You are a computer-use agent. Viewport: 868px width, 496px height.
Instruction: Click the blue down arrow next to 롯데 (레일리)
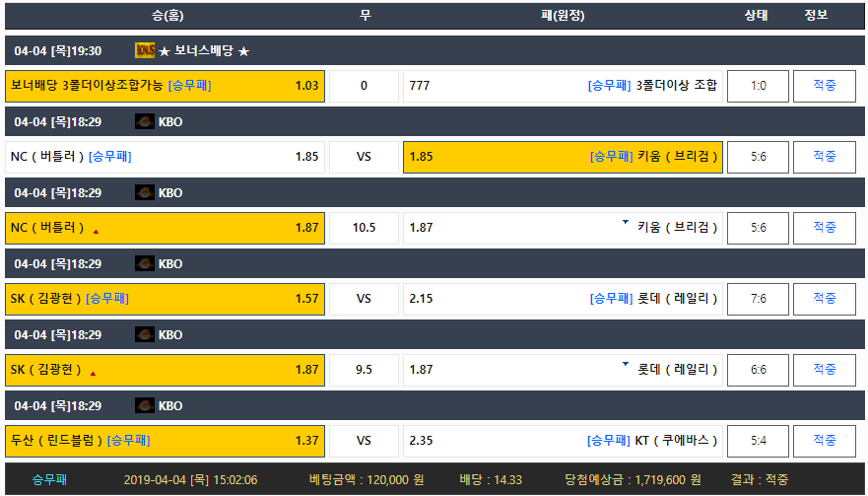pyautogui.click(x=625, y=365)
